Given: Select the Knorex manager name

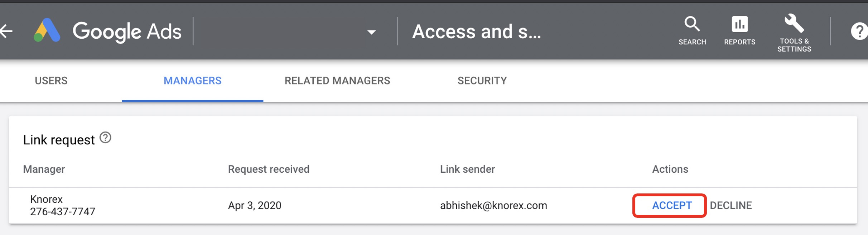Looking at the screenshot, I should 47,199.
